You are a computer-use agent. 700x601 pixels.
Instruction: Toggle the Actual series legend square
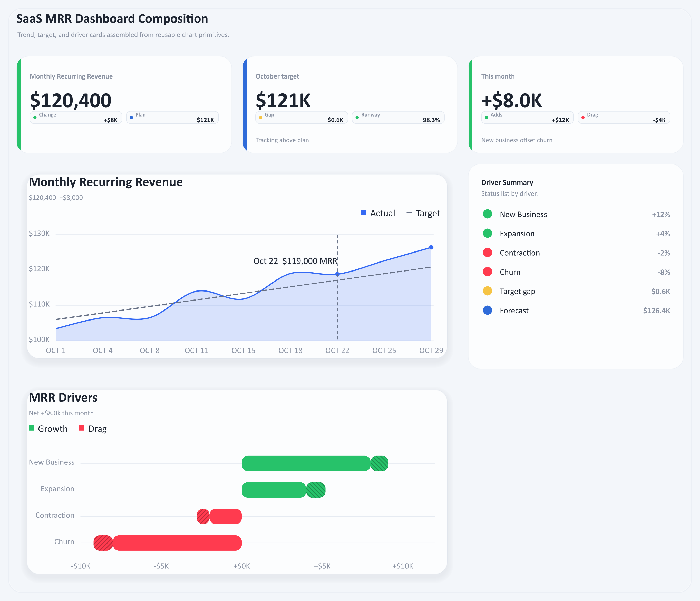(x=364, y=212)
